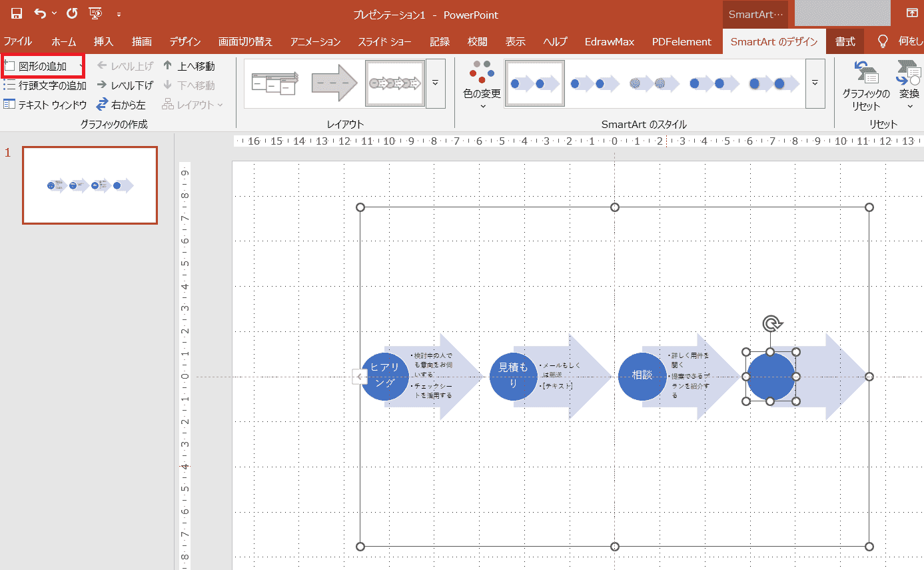This screenshot has height=570, width=924.
Task: Click the Undo arrow icon
Action: pos(41,14)
